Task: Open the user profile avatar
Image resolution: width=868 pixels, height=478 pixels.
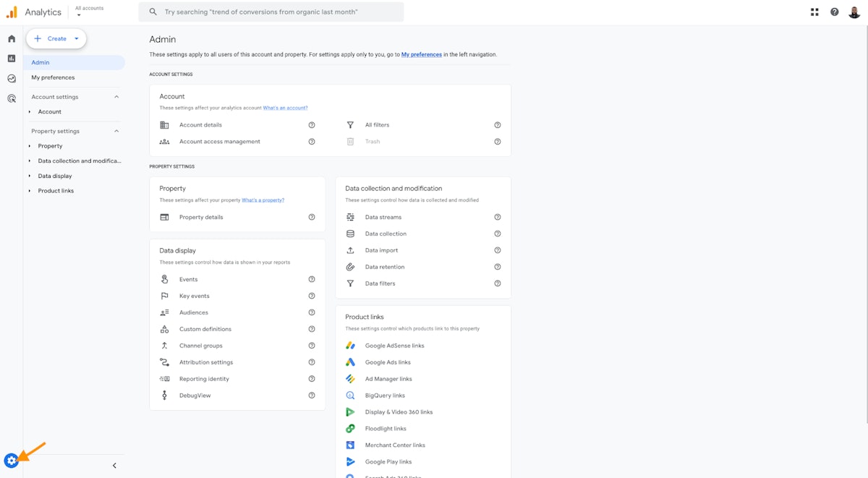Action: tap(854, 12)
